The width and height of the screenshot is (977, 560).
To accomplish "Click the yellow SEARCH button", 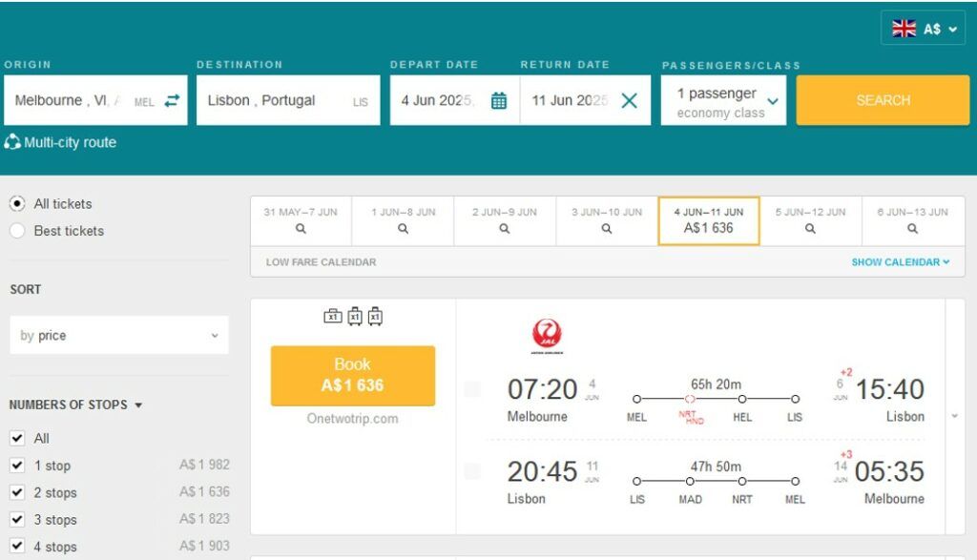I will point(883,99).
